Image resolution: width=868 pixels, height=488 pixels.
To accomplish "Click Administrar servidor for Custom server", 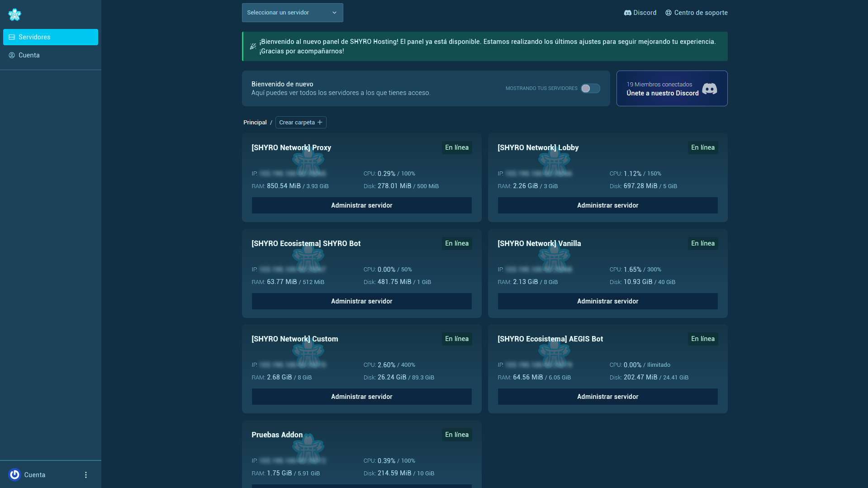I will [x=361, y=397].
